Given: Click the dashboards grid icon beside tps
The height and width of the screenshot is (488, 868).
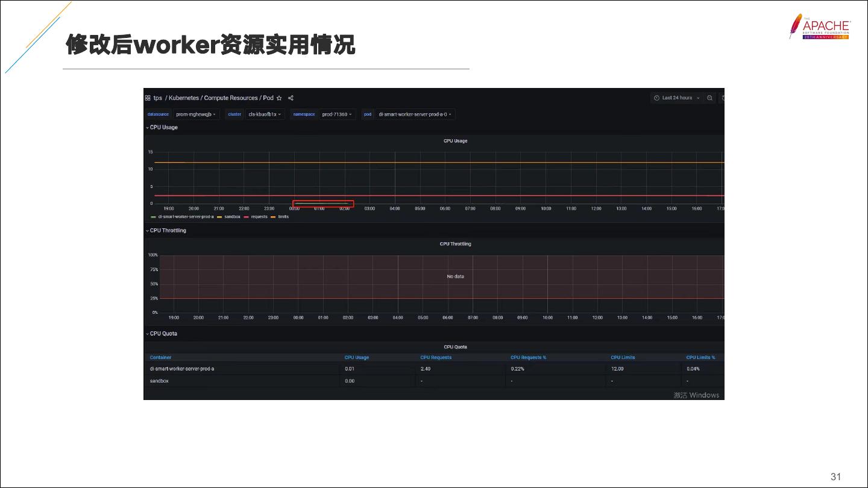Looking at the screenshot, I should coord(148,98).
